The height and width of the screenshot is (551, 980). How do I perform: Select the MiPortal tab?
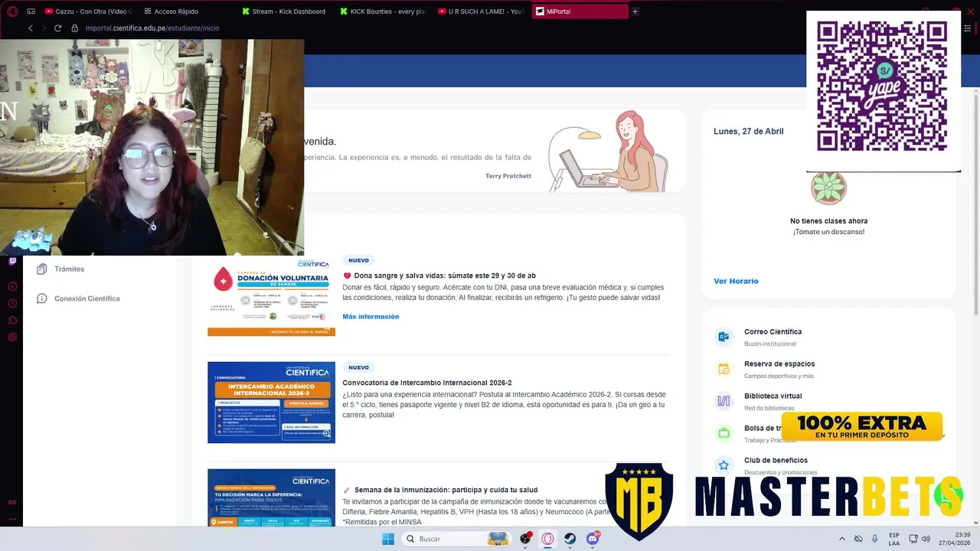580,11
